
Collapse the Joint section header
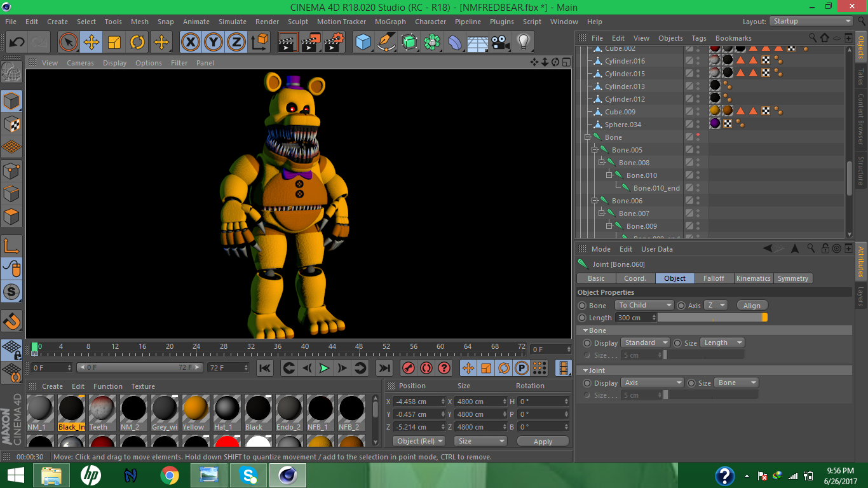click(585, 370)
